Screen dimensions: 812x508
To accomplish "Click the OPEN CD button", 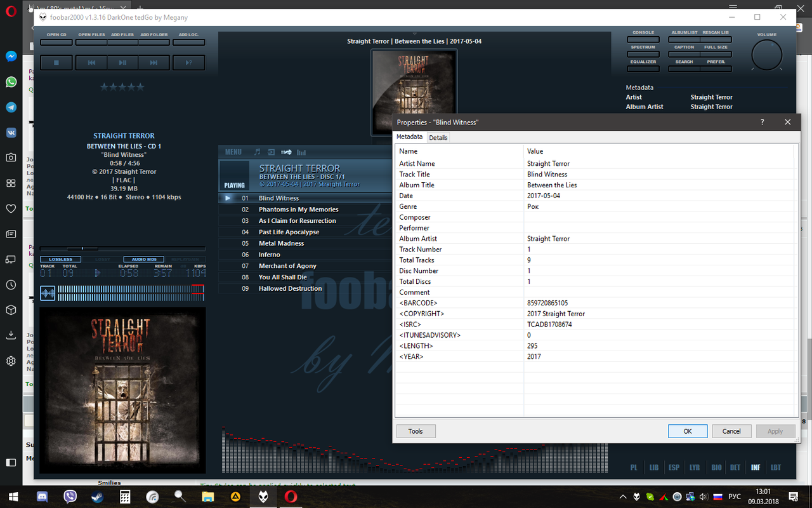I will pyautogui.click(x=56, y=43).
